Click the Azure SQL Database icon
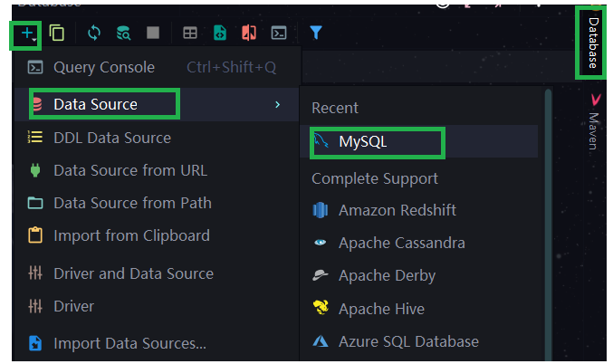Viewport: 613px width, 364px height. click(321, 341)
